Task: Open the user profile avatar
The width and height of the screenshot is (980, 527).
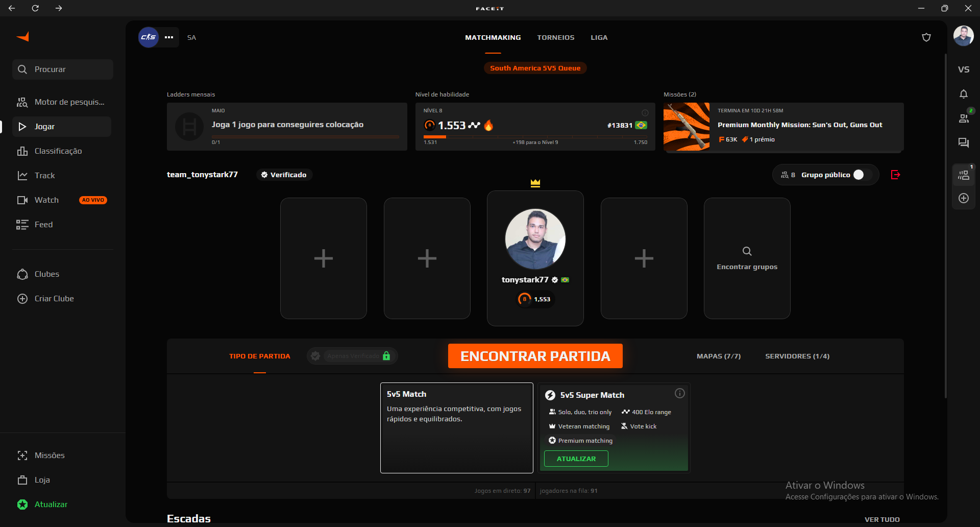Action: tap(964, 36)
